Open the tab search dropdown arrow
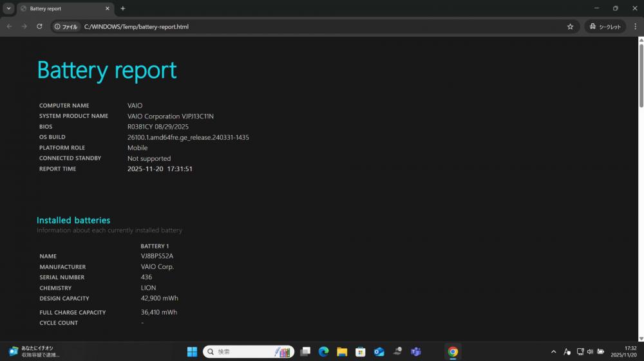The width and height of the screenshot is (644, 361). click(8, 8)
